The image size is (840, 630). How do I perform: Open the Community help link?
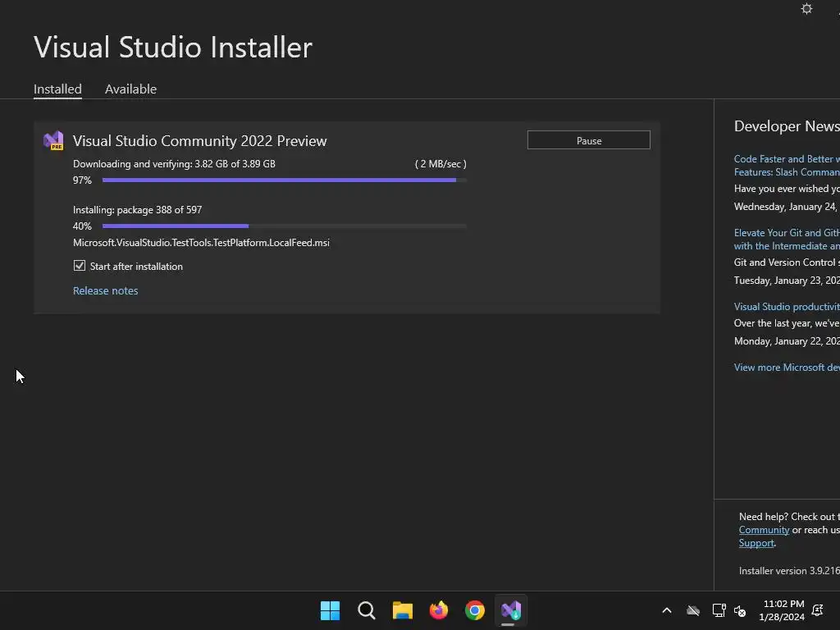coord(764,530)
